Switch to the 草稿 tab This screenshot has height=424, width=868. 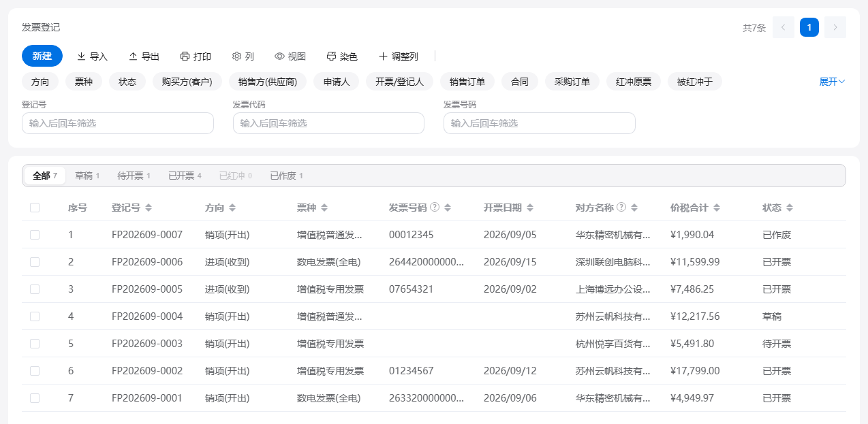[87, 176]
